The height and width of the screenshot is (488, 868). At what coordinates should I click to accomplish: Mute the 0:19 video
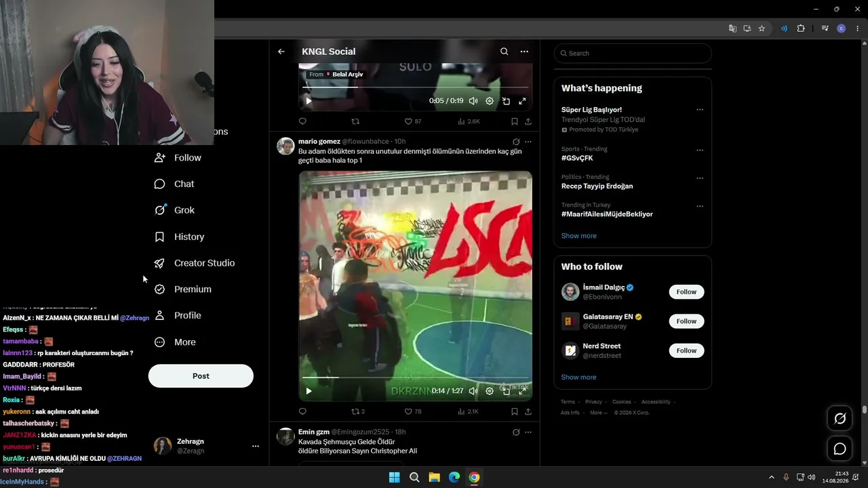tap(473, 101)
